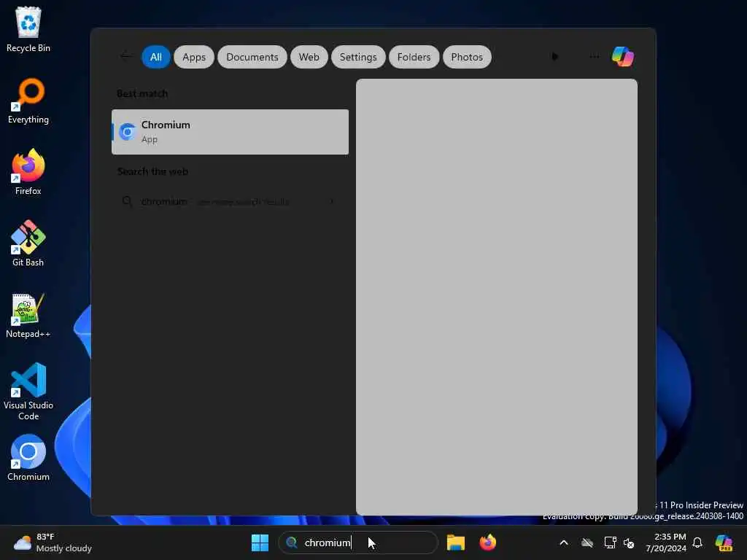Image resolution: width=747 pixels, height=560 pixels.
Task: Open the network display tray icon
Action: click(610, 542)
